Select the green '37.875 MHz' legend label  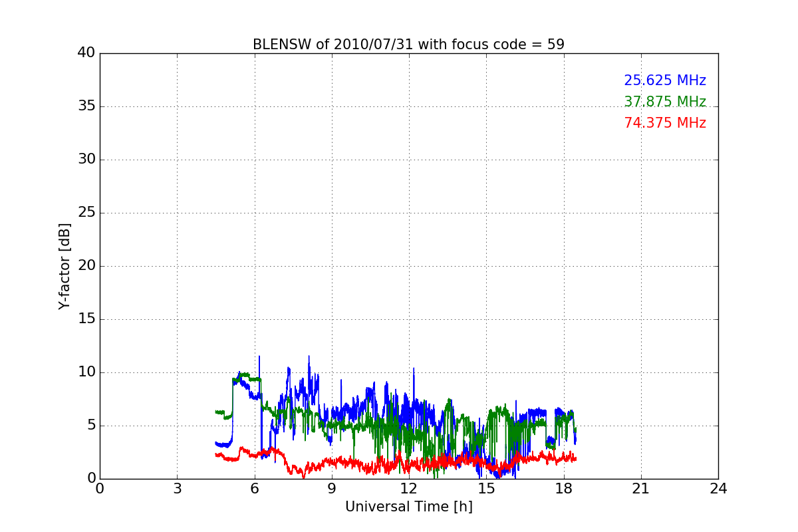click(665, 102)
